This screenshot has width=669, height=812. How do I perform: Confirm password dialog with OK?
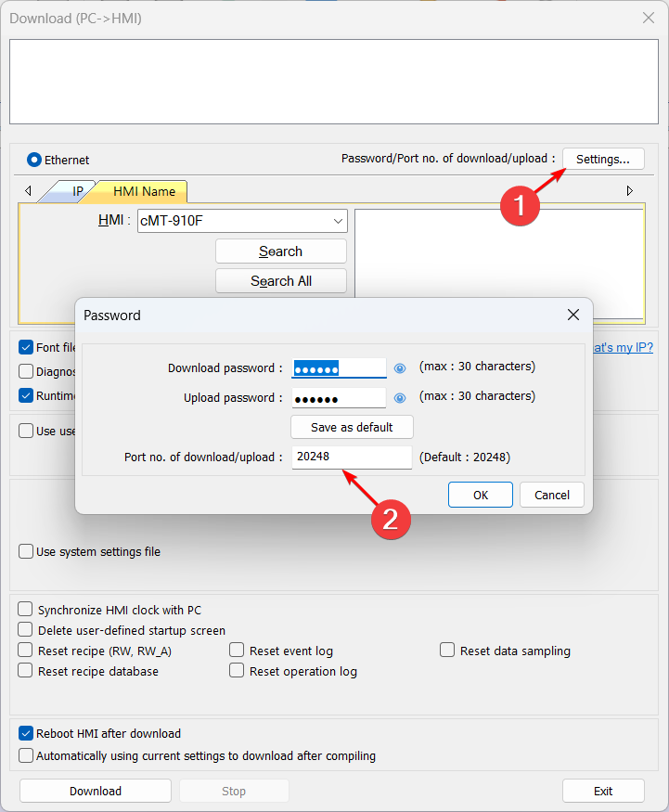(480, 495)
